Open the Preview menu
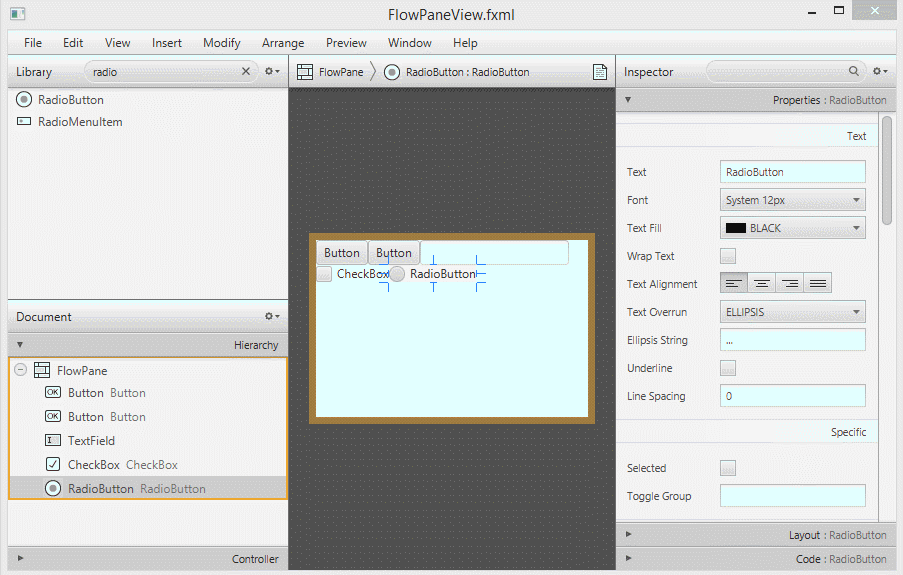The height and width of the screenshot is (575, 903). (346, 43)
